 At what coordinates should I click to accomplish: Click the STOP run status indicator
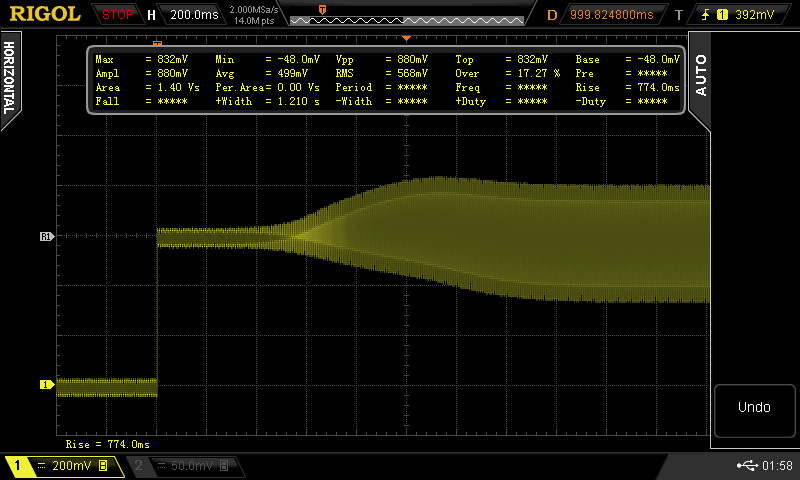[118, 15]
